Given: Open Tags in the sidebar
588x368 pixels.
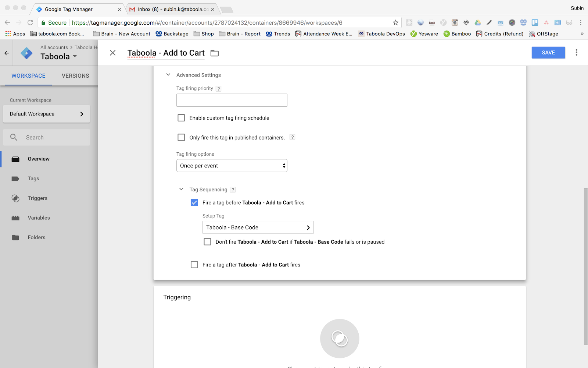Looking at the screenshot, I should pyautogui.click(x=33, y=178).
